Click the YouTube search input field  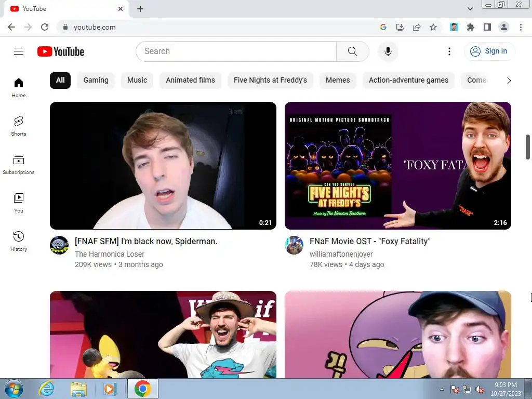(236, 51)
